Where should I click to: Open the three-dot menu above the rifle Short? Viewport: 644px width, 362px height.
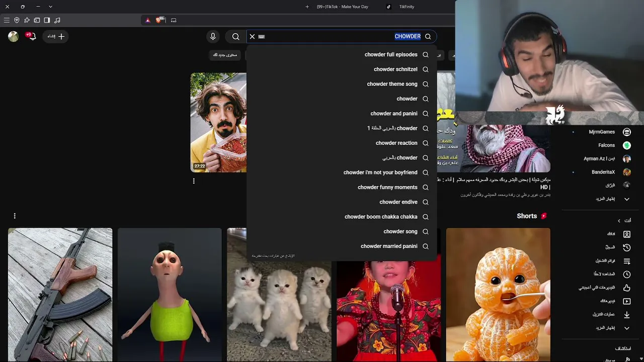(15, 216)
